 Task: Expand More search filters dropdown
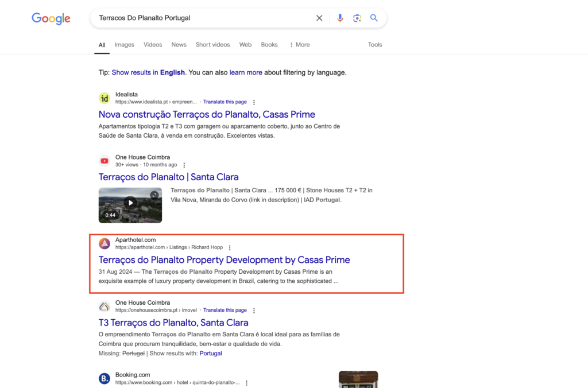pos(299,45)
